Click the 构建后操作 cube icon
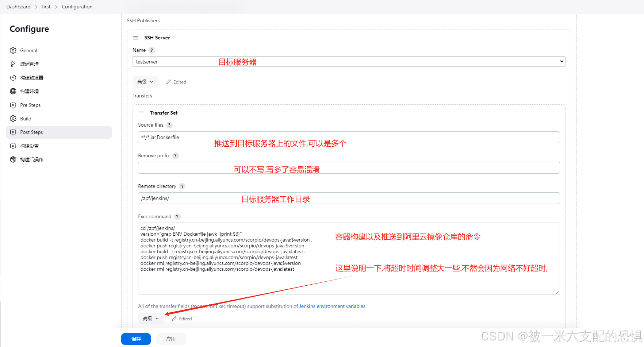644x347 pixels. tap(13, 159)
